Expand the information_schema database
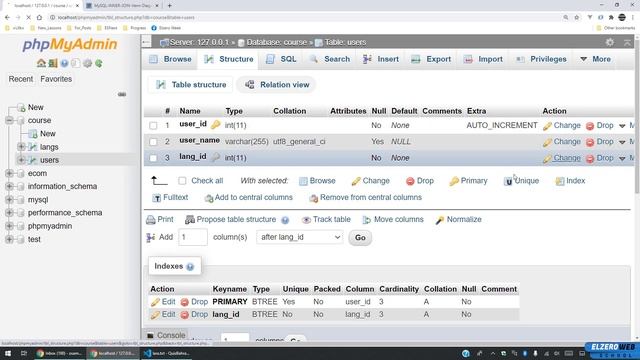Viewport: 640px width, 360px height. click(9, 186)
